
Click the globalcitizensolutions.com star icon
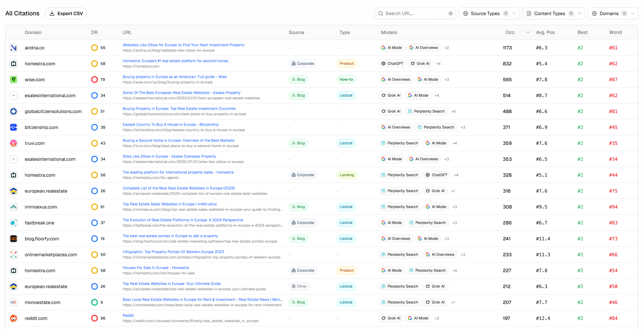coord(13,111)
